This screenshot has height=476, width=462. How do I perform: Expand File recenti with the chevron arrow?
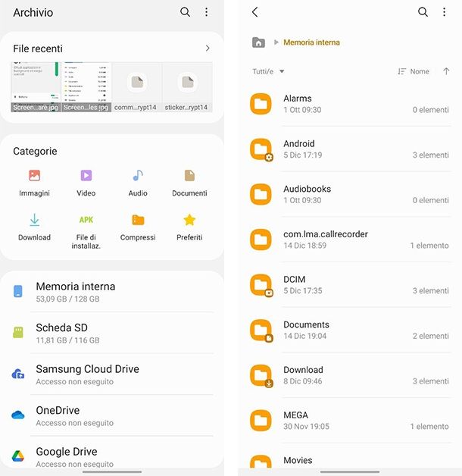point(208,49)
